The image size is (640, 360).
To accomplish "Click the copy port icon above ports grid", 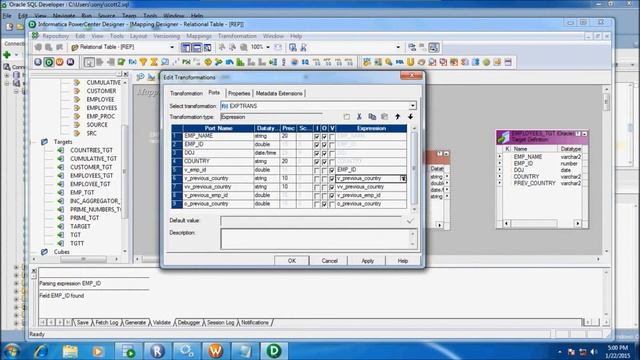I will 372,117.
